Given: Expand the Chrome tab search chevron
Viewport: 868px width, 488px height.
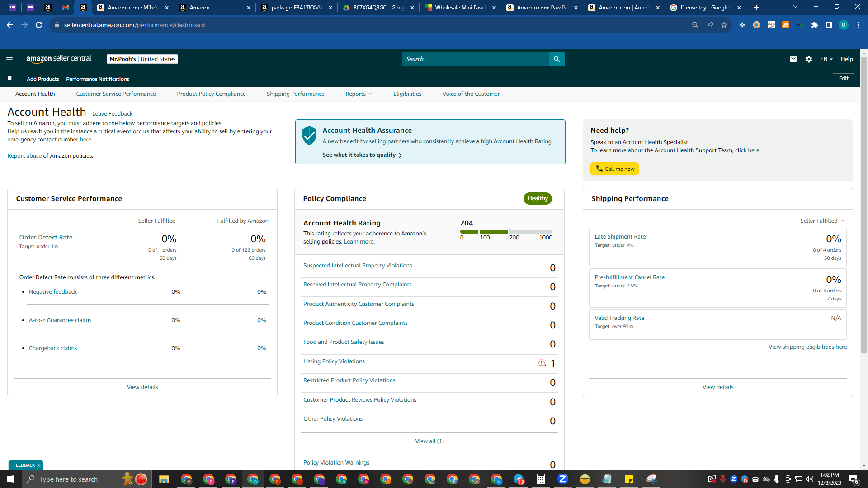Looking at the screenshot, I should tap(795, 7).
